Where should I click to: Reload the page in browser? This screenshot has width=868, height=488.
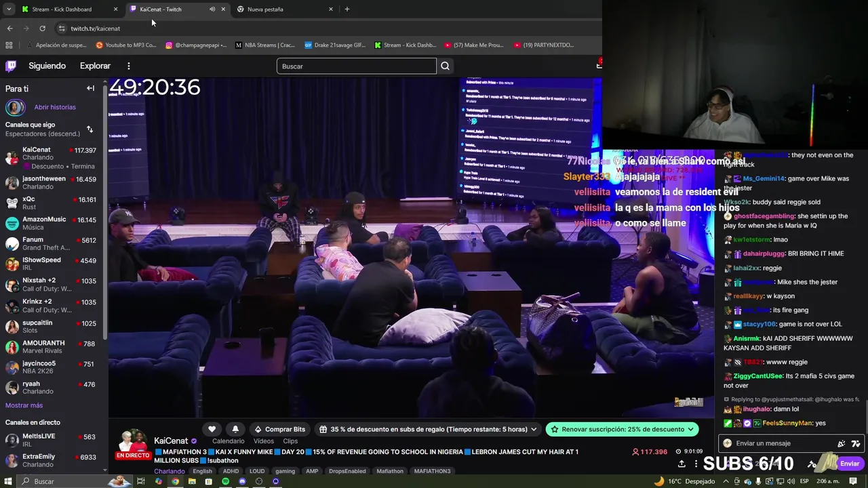(42, 28)
